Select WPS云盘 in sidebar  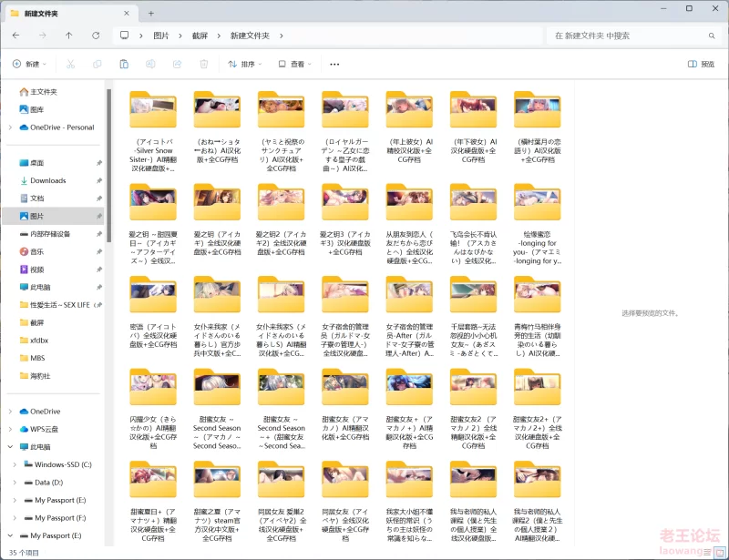click(x=39, y=429)
